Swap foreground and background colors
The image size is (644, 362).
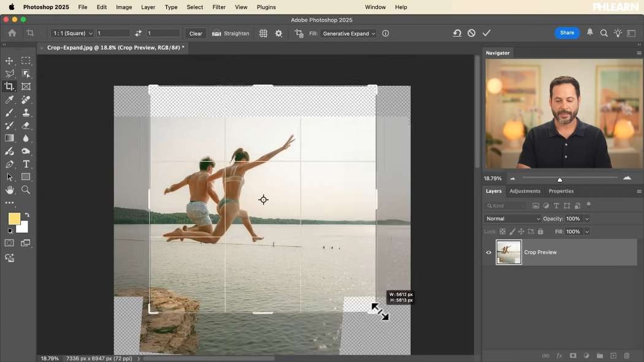pyautogui.click(x=27, y=215)
